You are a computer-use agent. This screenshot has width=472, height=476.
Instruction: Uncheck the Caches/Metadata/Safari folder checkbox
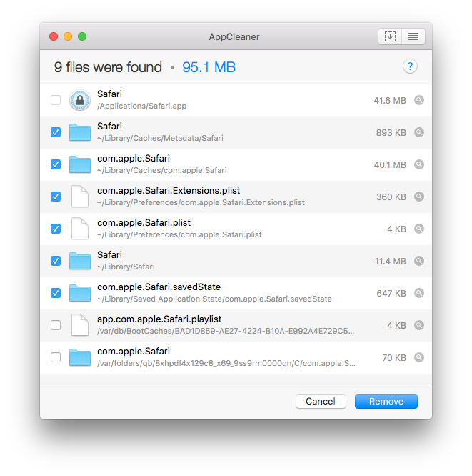(56, 132)
